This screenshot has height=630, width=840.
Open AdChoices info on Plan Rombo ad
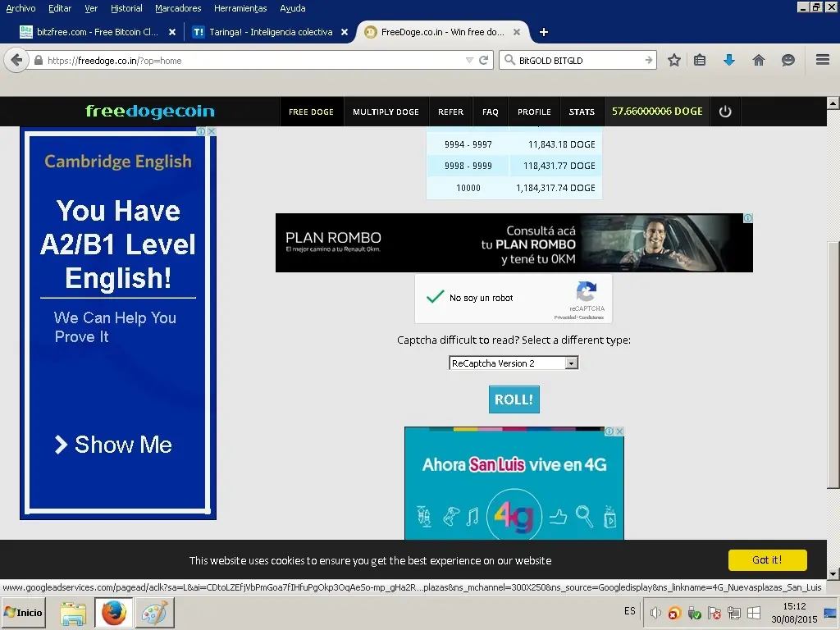point(748,218)
